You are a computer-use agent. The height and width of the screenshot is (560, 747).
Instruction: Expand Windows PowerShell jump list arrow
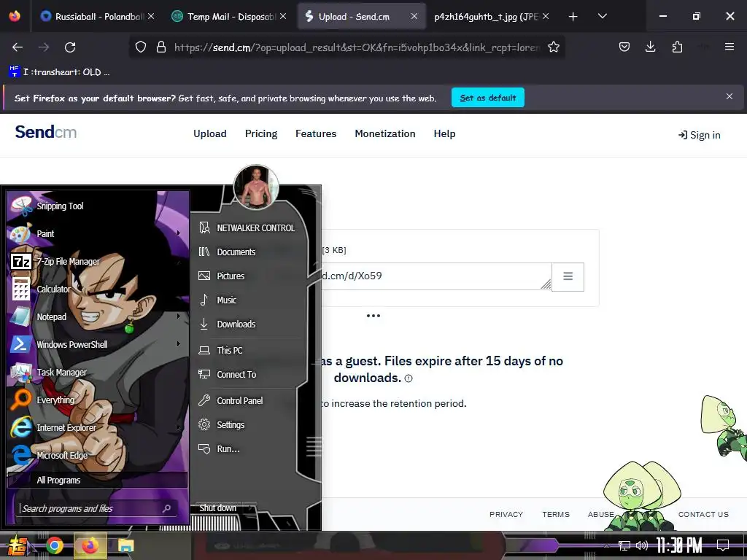point(179,343)
